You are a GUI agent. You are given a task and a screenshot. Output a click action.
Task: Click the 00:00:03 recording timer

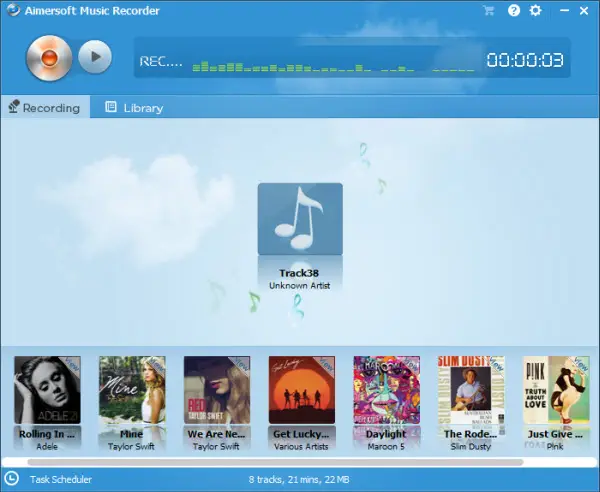[x=525, y=60]
